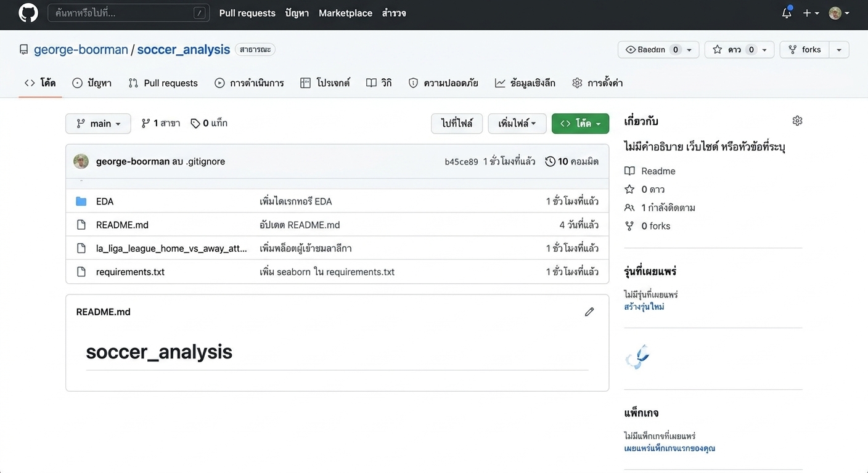The width and height of the screenshot is (868, 473).
Task: Click เผยแพร่แพ็กเกจแรกของคุณ link
Action: pos(669,448)
